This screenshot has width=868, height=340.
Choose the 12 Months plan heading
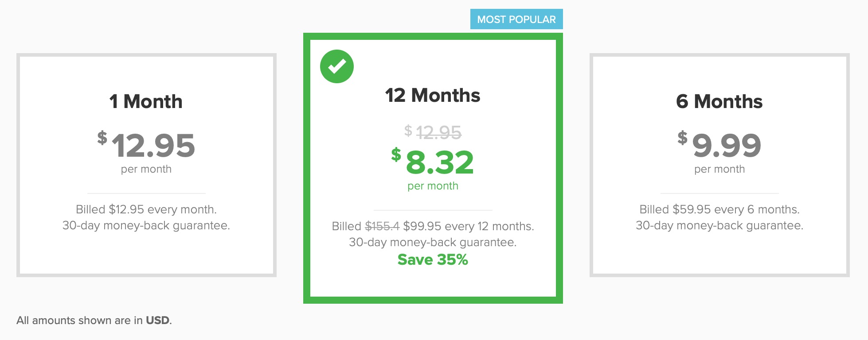(433, 96)
